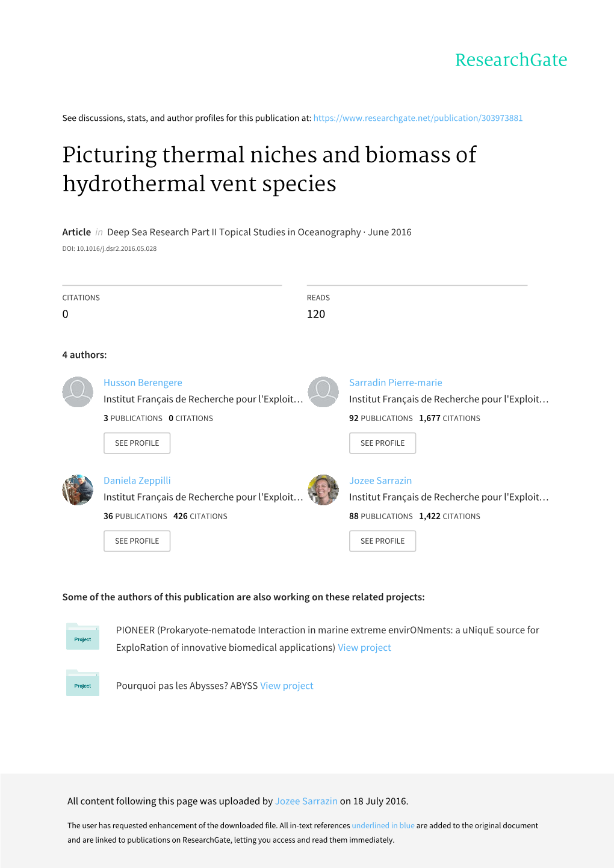Open Jozee Sarrazin's profile photo
Viewport: 614px width, 868px height.
click(x=323, y=490)
